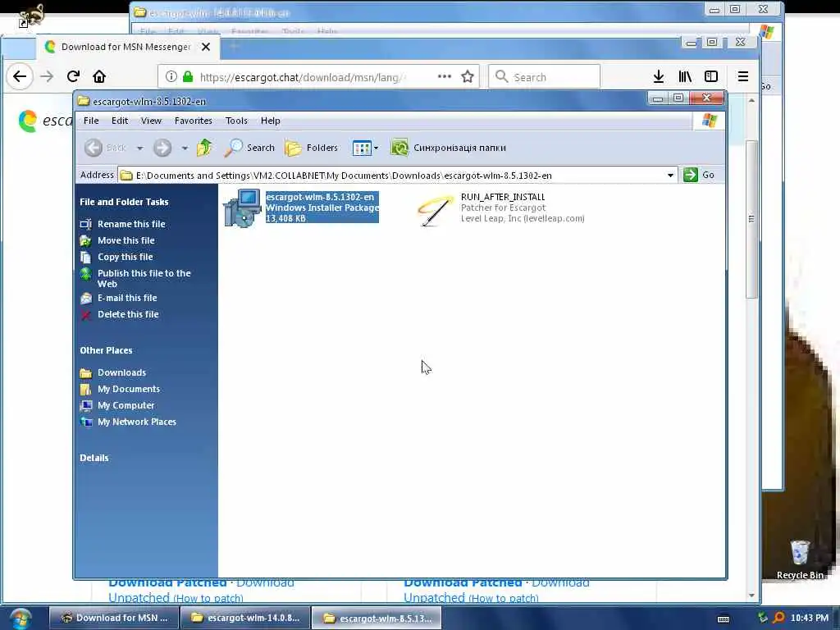Click the RUN_AFTER_INSTALL file name
The width and height of the screenshot is (840, 630).
503,197
